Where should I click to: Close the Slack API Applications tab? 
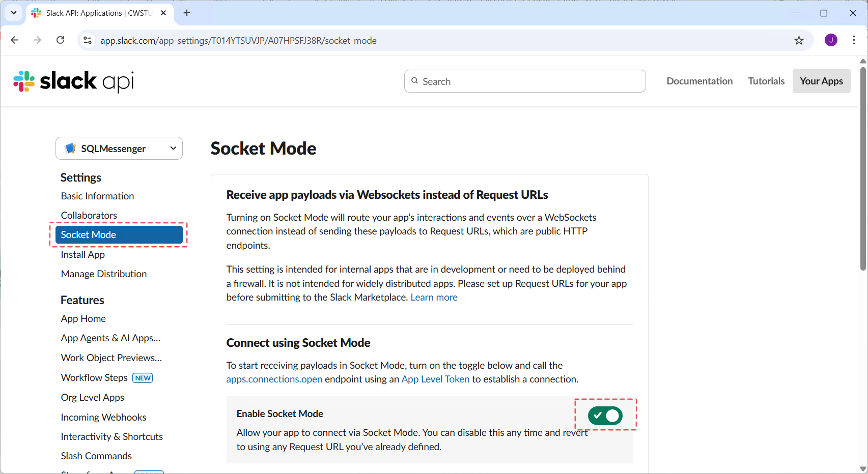point(163,13)
